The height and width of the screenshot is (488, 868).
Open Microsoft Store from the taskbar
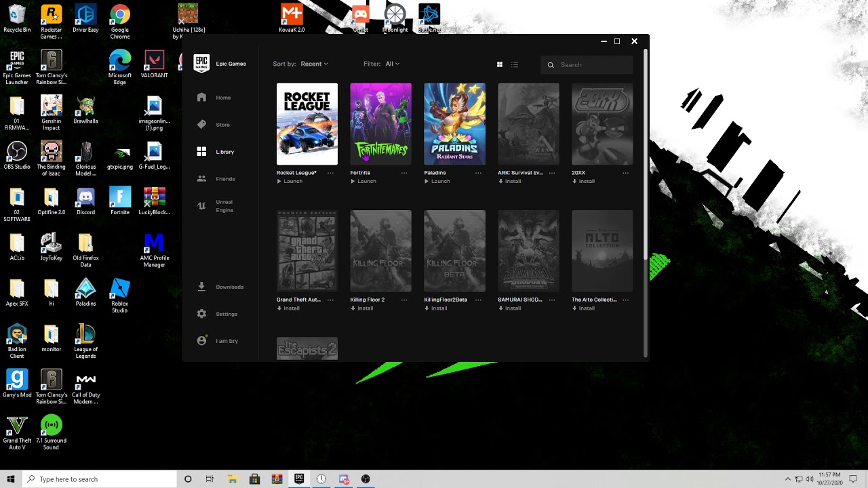(x=254, y=479)
